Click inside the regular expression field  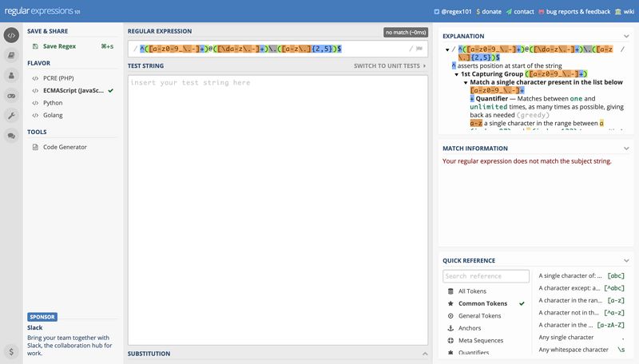278,49
